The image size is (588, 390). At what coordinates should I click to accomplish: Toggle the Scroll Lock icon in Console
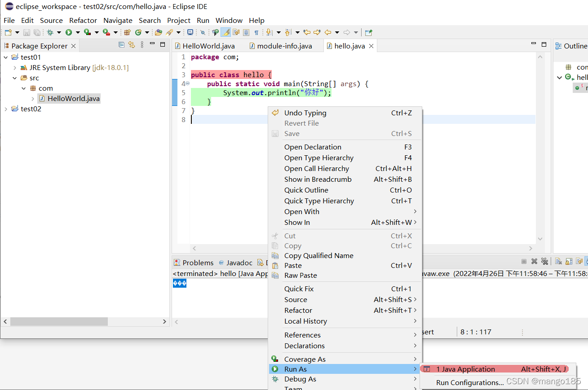tap(569, 261)
